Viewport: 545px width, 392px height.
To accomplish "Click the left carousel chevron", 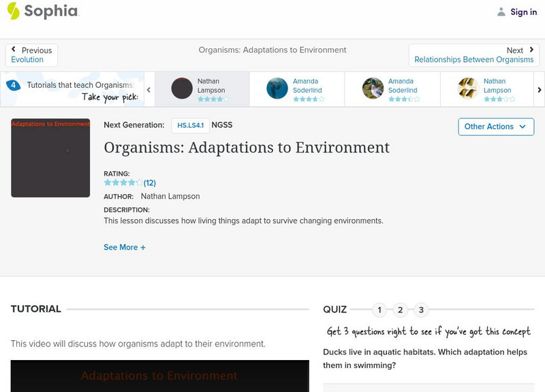I will tap(149, 88).
